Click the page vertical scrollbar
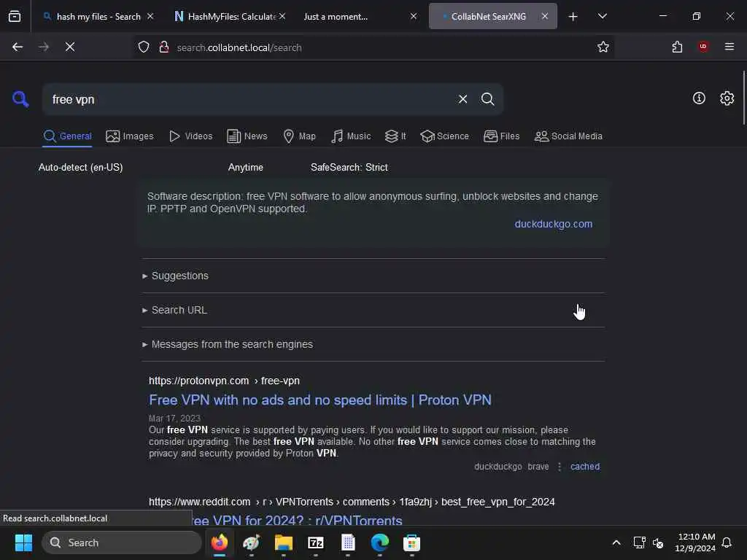This screenshot has width=747, height=560. click(x=743, y=98)
